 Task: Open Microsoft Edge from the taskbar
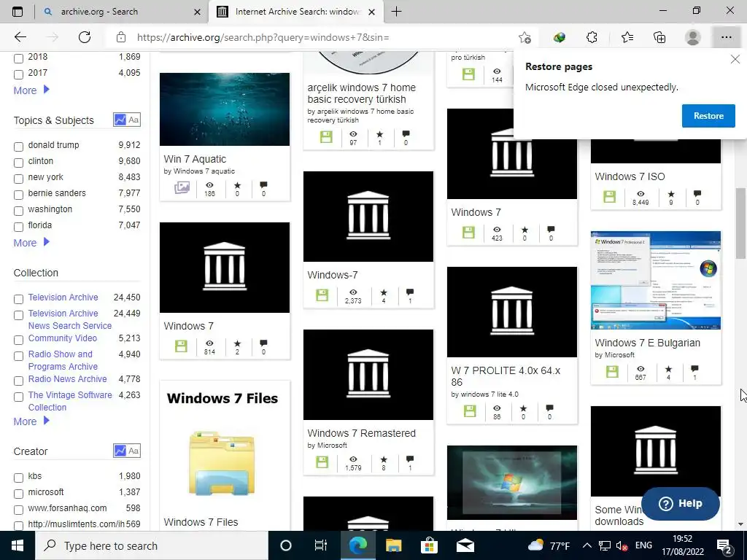point(357,545)
